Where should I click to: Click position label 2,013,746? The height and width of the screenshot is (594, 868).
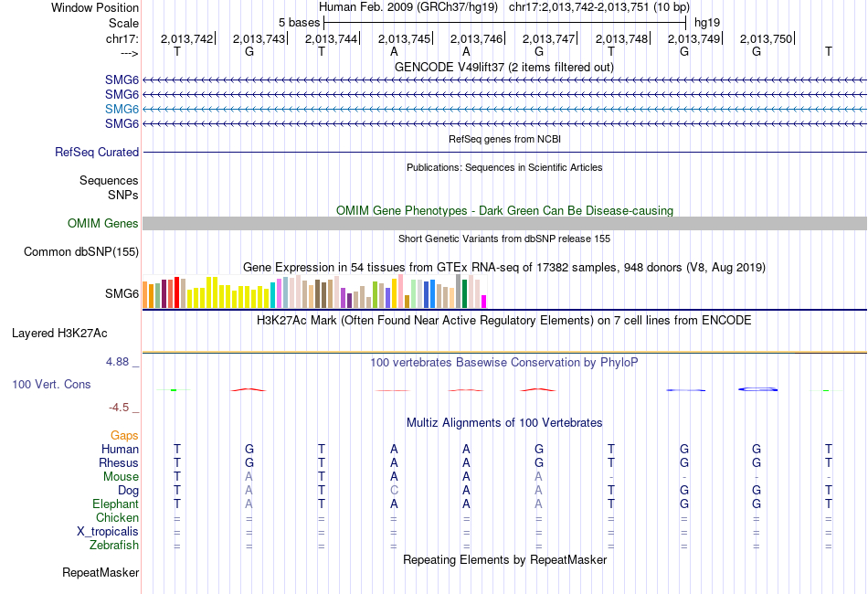pos(476,38)
